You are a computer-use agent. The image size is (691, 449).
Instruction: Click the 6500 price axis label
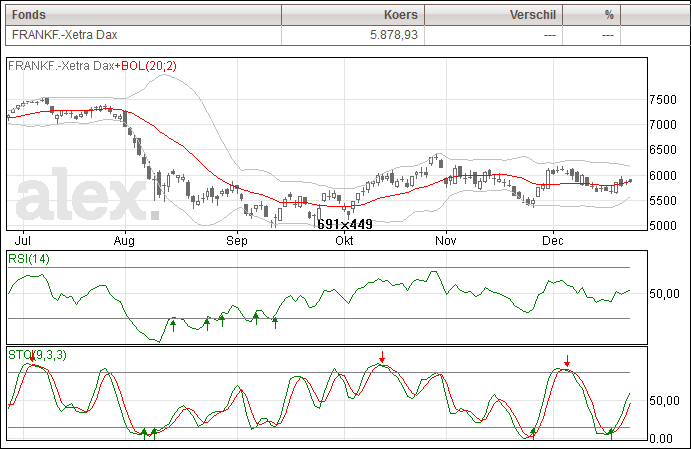coord(663,150)
